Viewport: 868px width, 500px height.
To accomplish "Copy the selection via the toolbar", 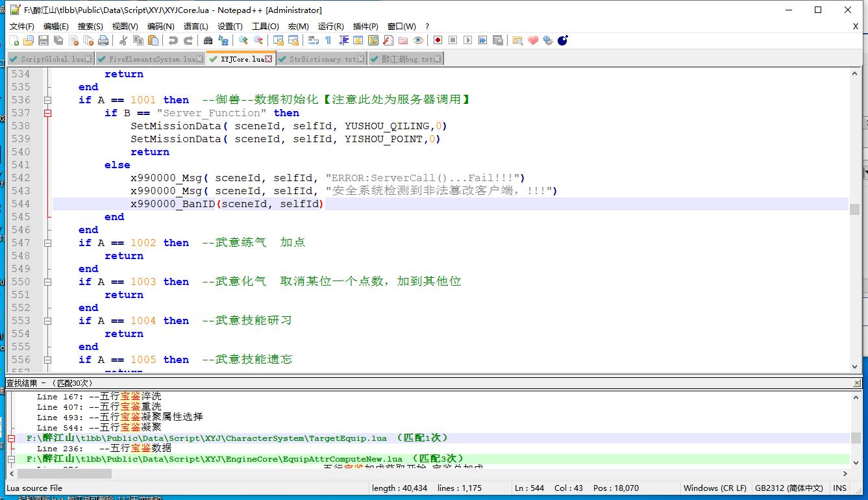I will (x=138, y=40).
